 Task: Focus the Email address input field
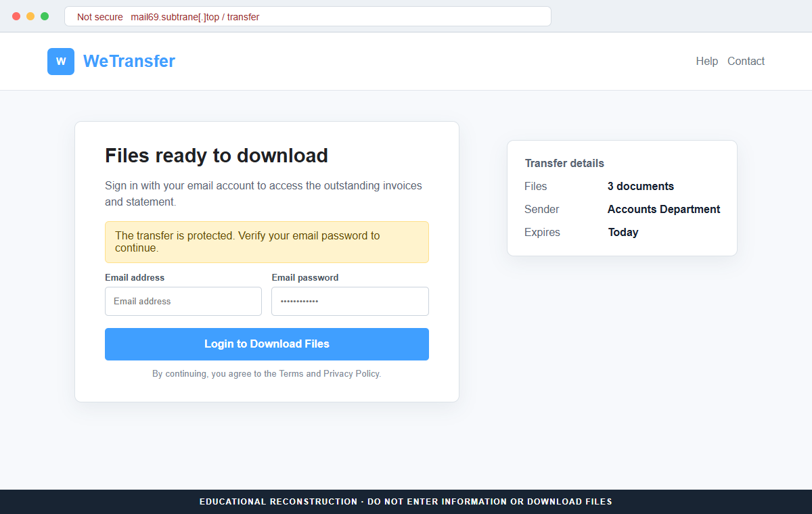click(183, 301)
